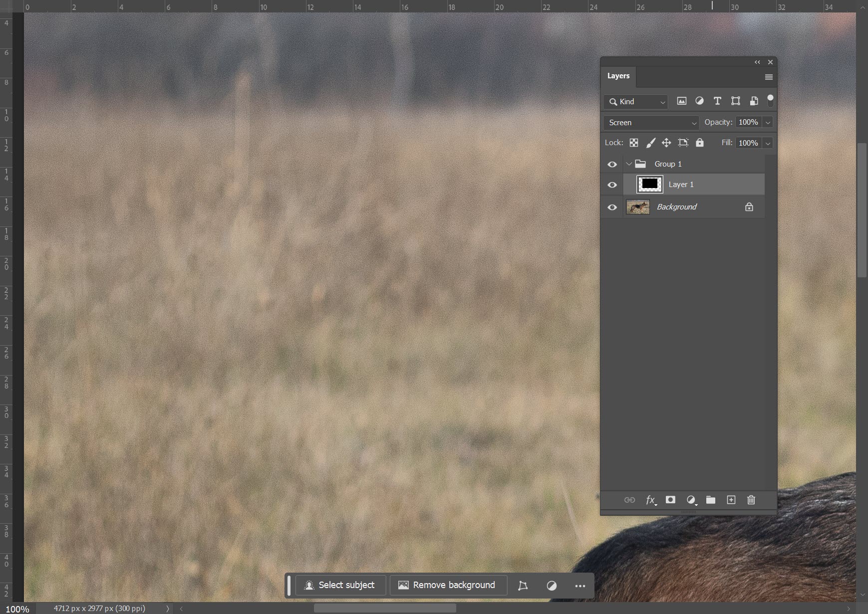The image size is (868, 614).
Task: Click the Select subject button
Action: click(x=340, y=585)
